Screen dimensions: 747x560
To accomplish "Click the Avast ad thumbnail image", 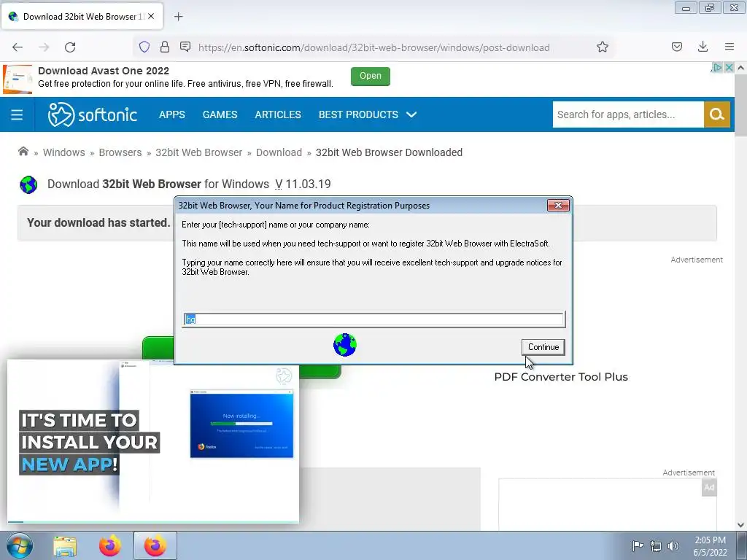I will (x=18, y=79).
